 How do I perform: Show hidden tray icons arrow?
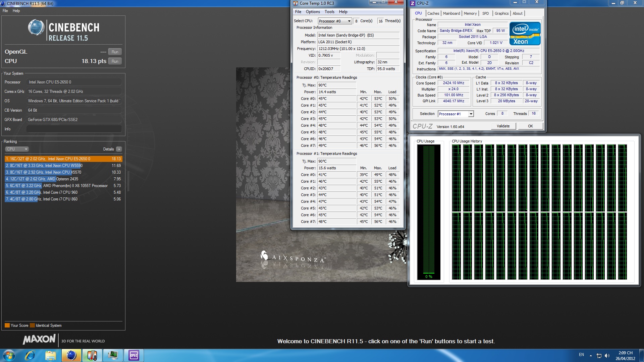[591, 355]
